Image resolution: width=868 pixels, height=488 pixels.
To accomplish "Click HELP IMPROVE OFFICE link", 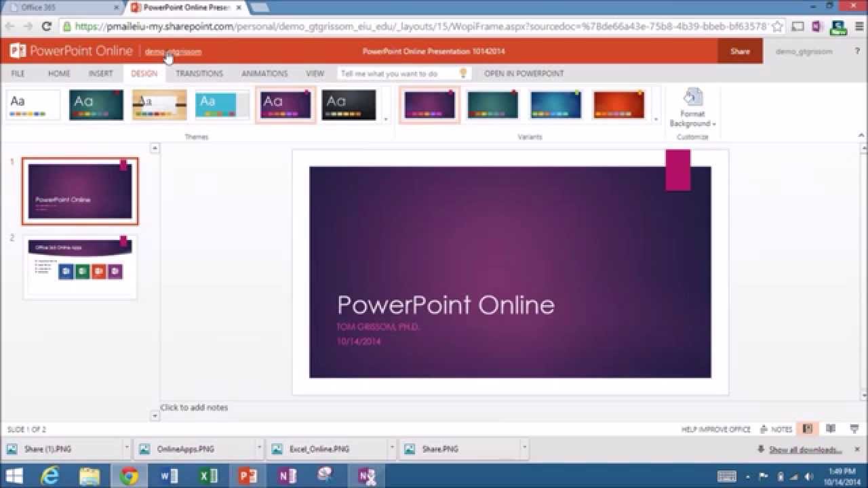I will coord(716,429).
